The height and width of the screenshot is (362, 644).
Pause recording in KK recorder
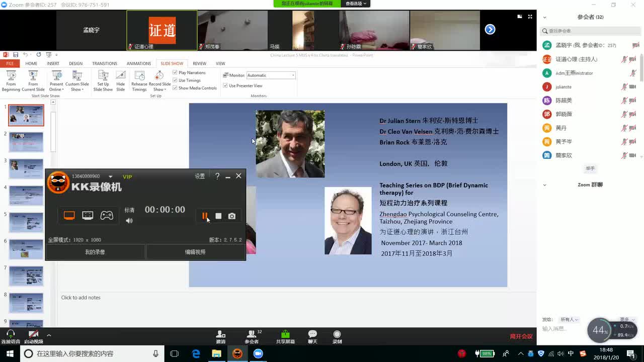205,216
